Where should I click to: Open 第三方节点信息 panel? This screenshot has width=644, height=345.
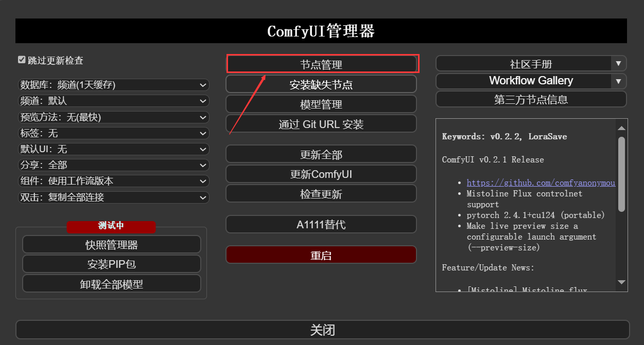[x=531, y=99]
